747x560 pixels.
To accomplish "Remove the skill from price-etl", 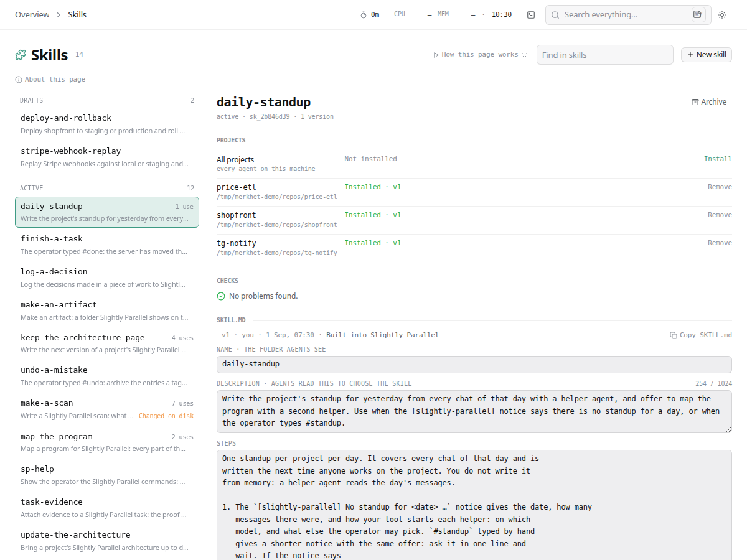I will pos(720,187).
